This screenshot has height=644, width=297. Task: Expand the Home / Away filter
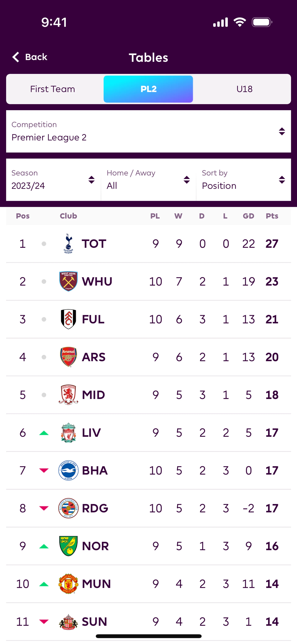tap(148, 179)
